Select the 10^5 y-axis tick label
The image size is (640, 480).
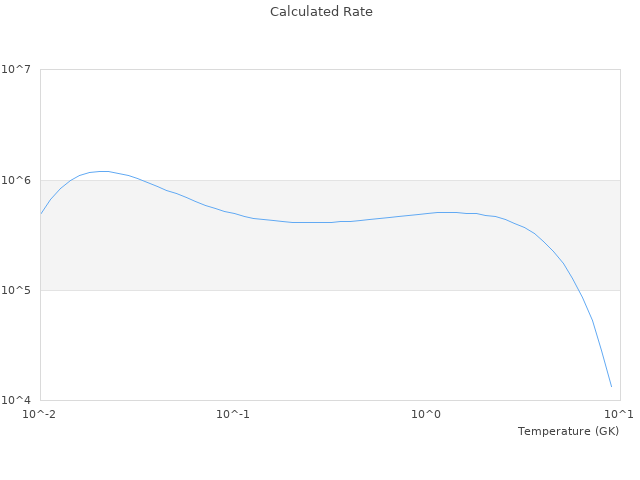click(16, 290)
